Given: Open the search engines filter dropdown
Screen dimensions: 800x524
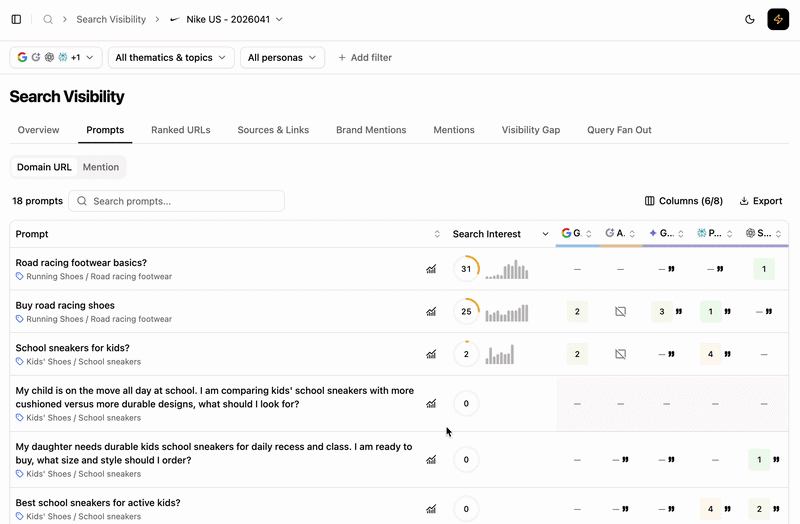Looking at the screenshot, I should [56, 57].
